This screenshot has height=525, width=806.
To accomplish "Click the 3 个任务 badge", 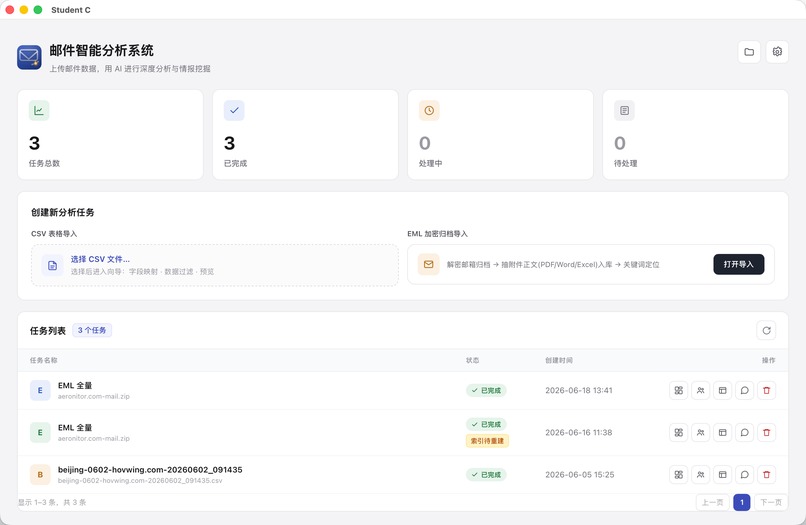I will click(x=92, y=330).
